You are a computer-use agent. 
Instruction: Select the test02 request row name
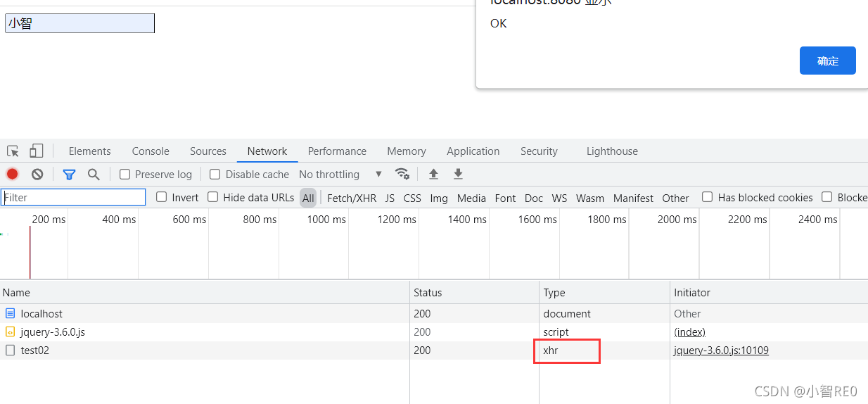point(34,351)
